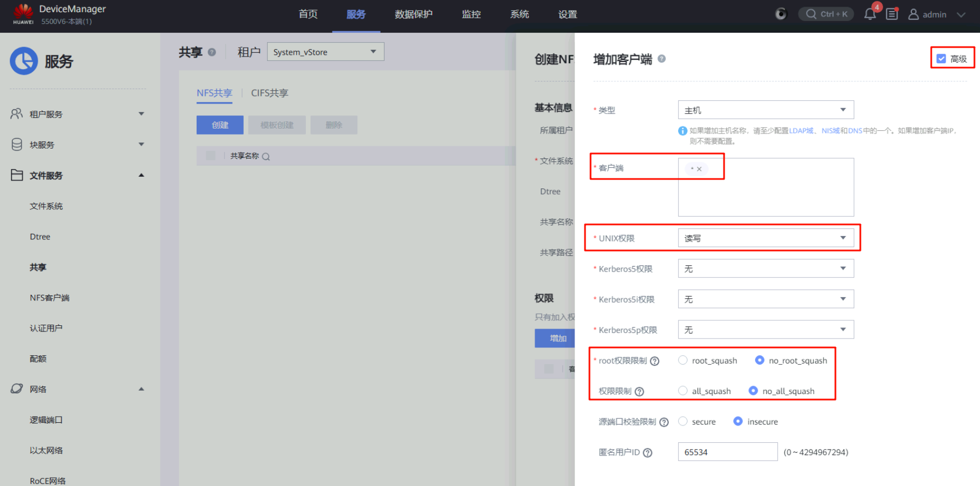Open the UNIX权限 dropdown
Screen dimensions: 980x486
(x=766, y=238)
